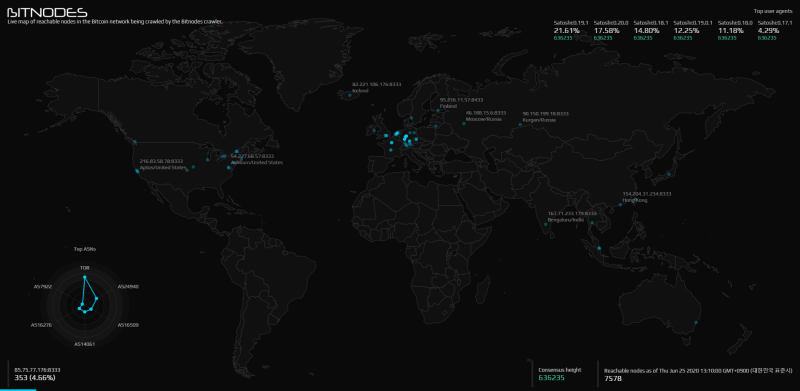Click the Aptos/United States node dot

click(137, 172)
